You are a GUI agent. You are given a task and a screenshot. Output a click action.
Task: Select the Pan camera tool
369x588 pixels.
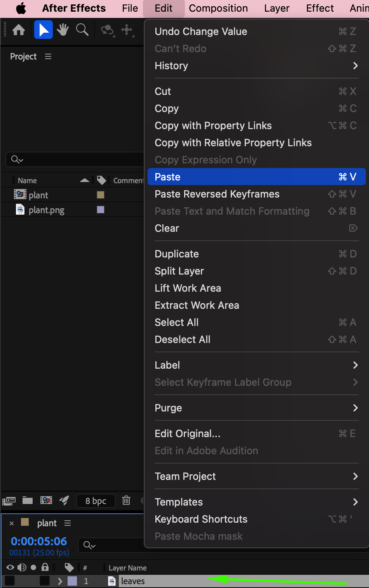[127, 30]
